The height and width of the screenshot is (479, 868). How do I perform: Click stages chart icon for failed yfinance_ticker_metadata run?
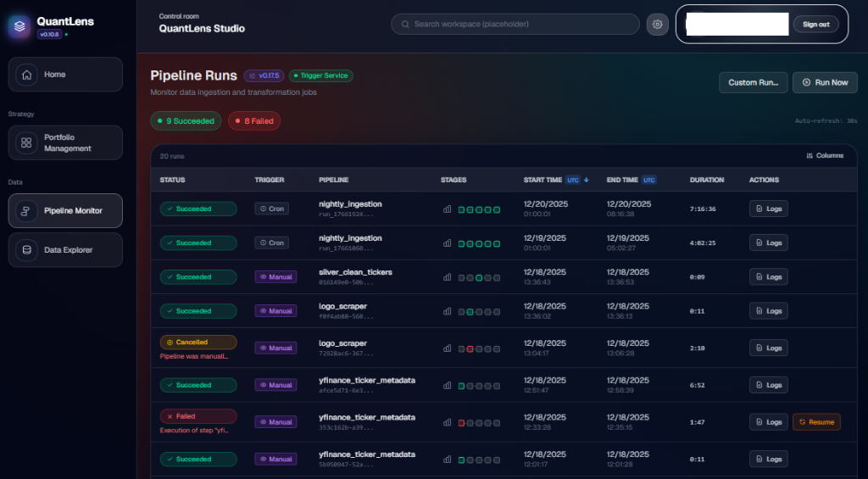click(x=448, y=422)
